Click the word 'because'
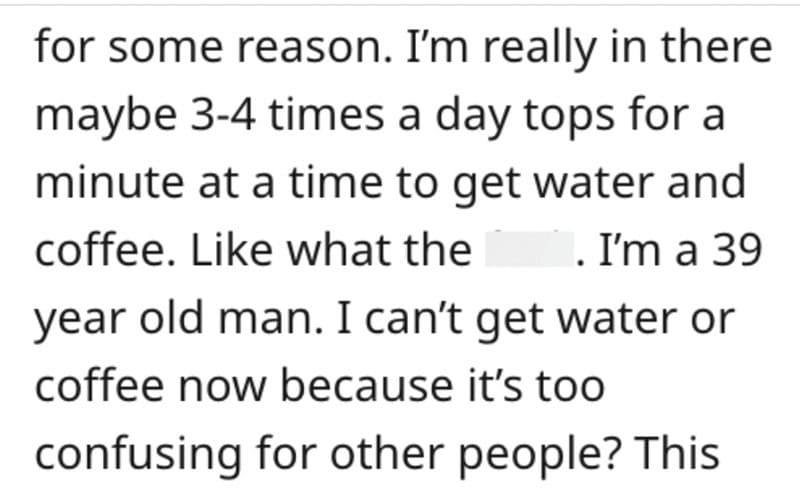The width and height of the screenshot is (800, 489). point(367,384)
